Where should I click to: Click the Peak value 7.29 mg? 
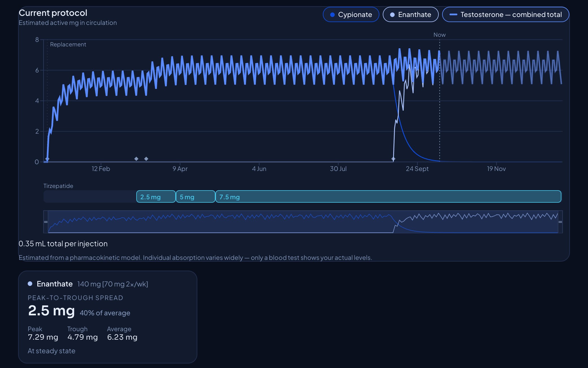(x=43, y=337)
